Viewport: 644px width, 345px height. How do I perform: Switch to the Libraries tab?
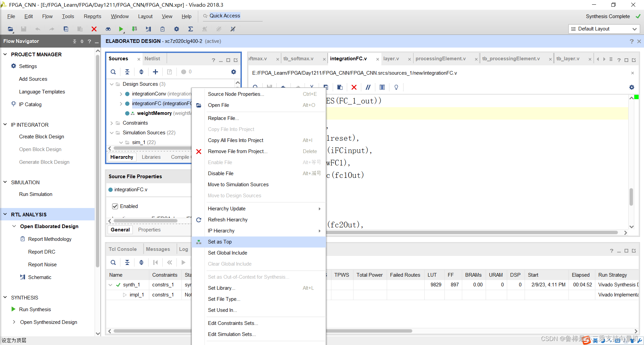151,157
